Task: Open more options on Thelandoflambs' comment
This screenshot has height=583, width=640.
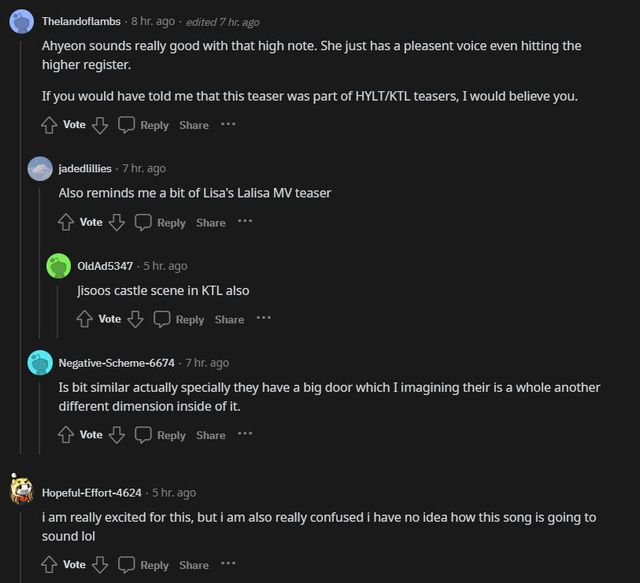Action: [x=228, y=124]
